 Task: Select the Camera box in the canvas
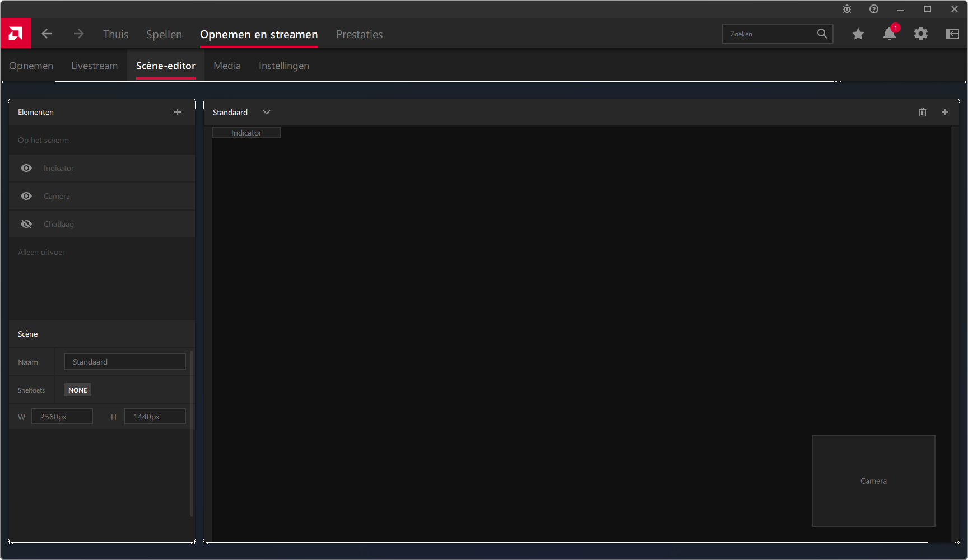tap(873, 480)
